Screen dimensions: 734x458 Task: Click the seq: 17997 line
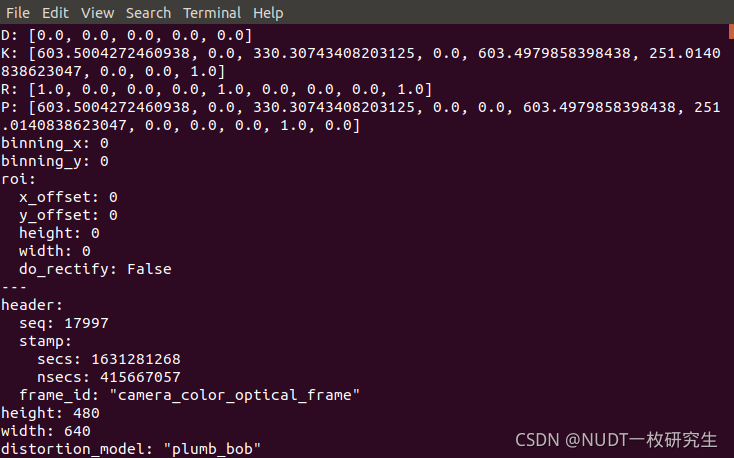[x=64, y=323]
